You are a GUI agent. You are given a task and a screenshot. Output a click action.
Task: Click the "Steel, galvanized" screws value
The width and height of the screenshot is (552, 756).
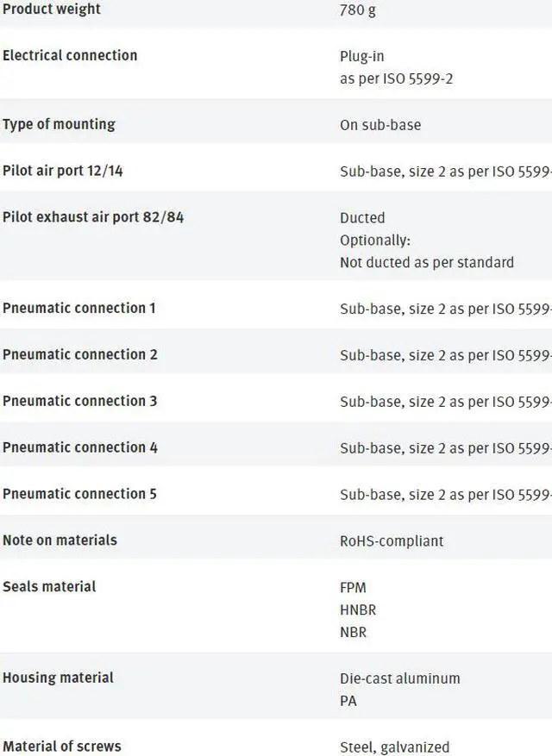pos(394,747)
